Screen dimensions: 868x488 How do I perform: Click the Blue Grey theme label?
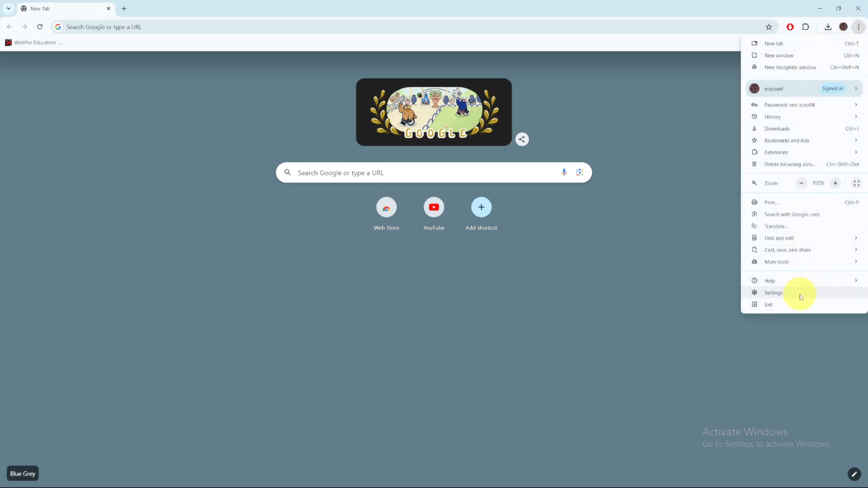[x=23, y=473]
